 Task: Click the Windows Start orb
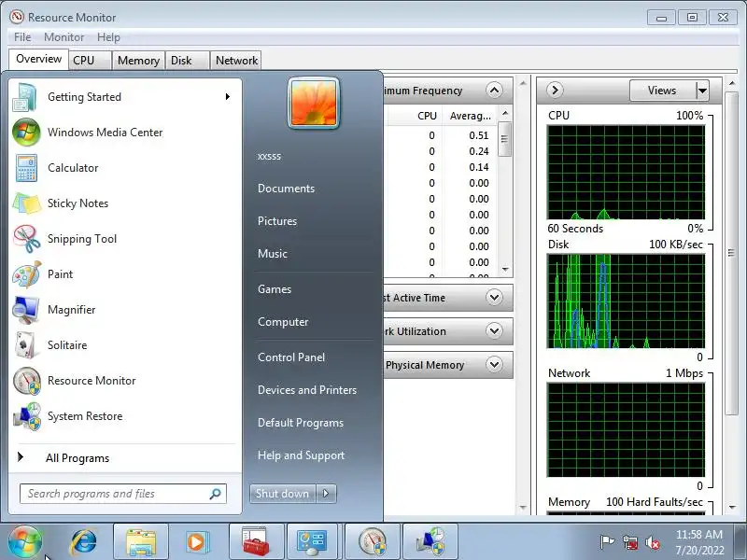click(25, 541)
